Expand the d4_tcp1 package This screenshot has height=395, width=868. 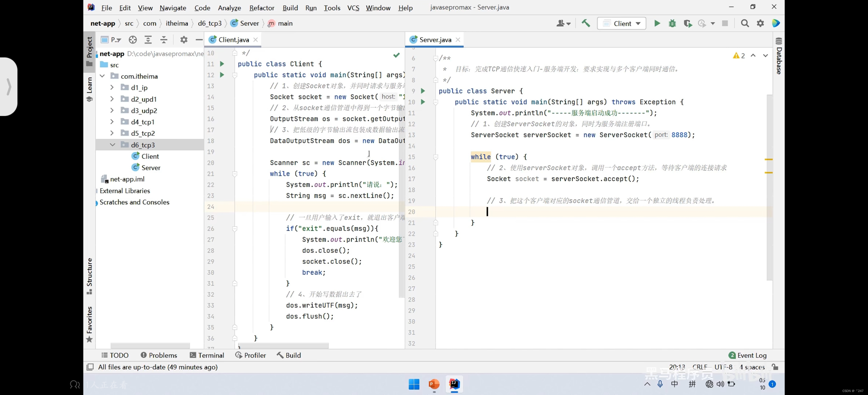pos(112,122)
